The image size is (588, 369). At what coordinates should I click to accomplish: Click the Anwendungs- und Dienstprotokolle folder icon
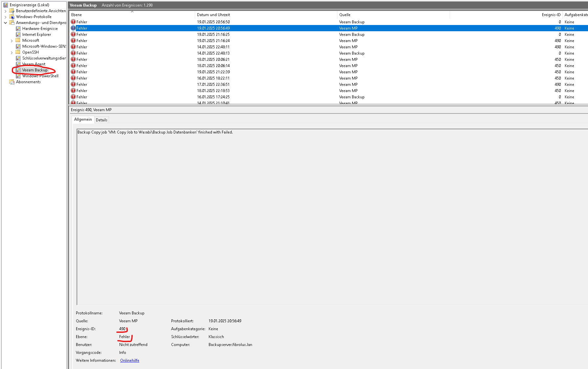[12, 23]
